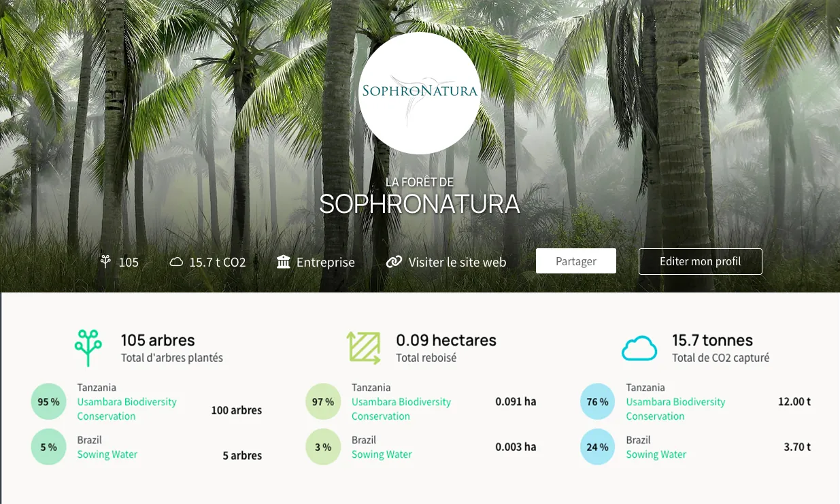Open Usambara Biodiversity Conservation link under trees planted

pyautogui.click(x=127, y=409)
